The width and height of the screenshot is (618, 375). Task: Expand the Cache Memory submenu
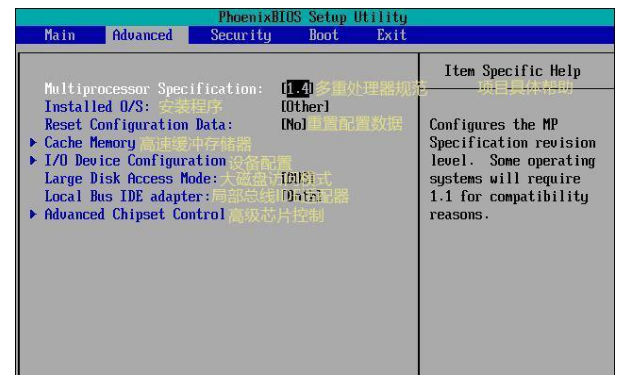click(x=90, y=143)
